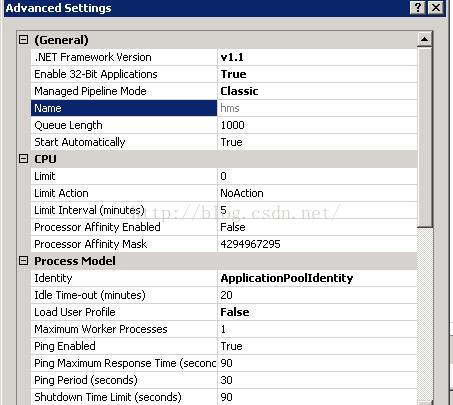Screen dimensions: 453x405
Task: Select the highlighted Name property
Action: point(124,108)
